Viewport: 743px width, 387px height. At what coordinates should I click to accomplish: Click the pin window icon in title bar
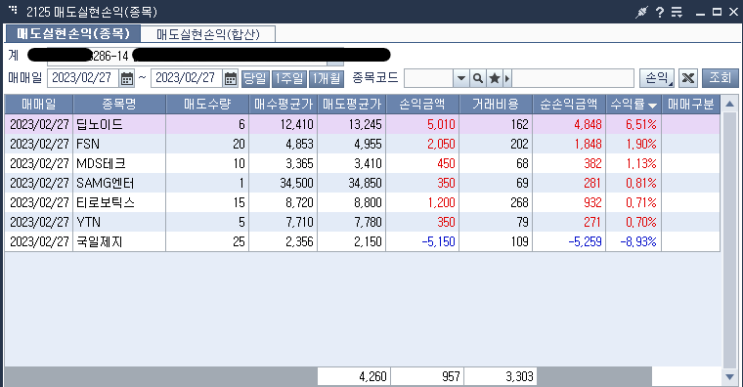641,12
